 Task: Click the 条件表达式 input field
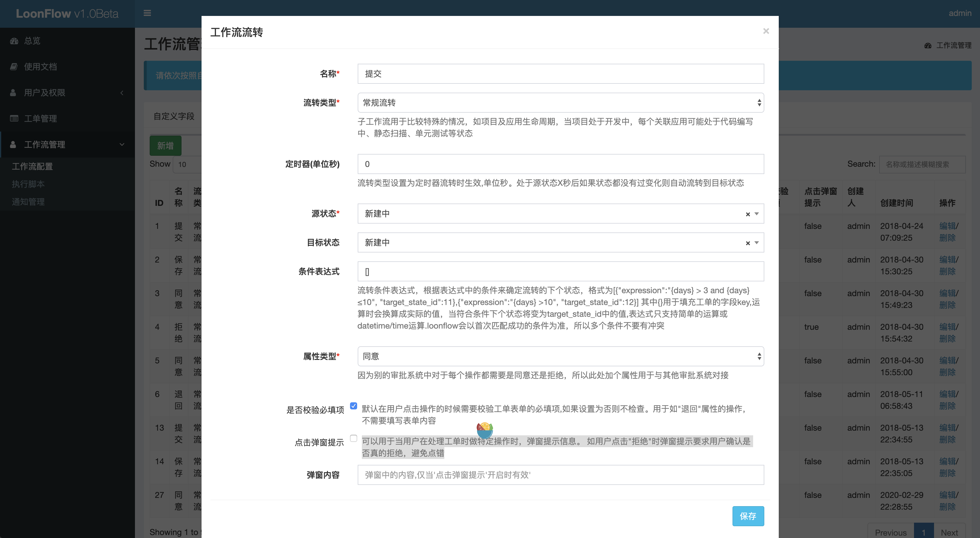[560, 271]
